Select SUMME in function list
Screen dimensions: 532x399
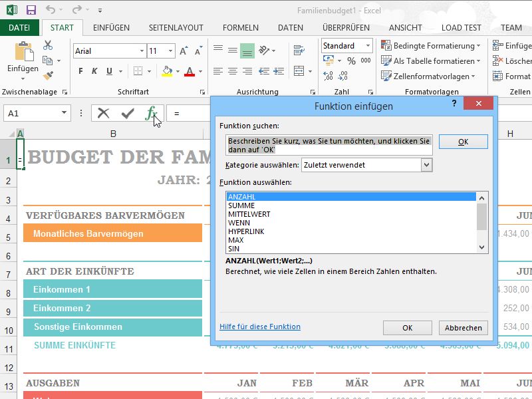click(x=351, y=205)
